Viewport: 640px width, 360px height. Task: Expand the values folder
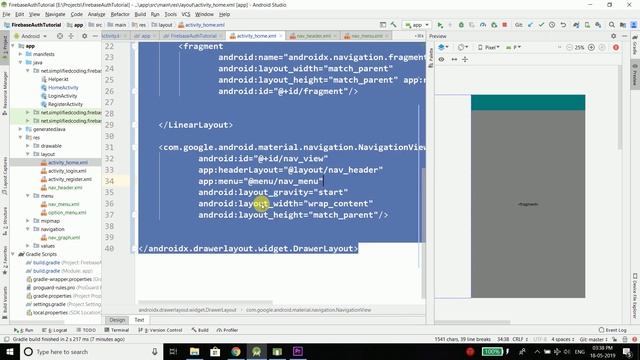[28, 246]
